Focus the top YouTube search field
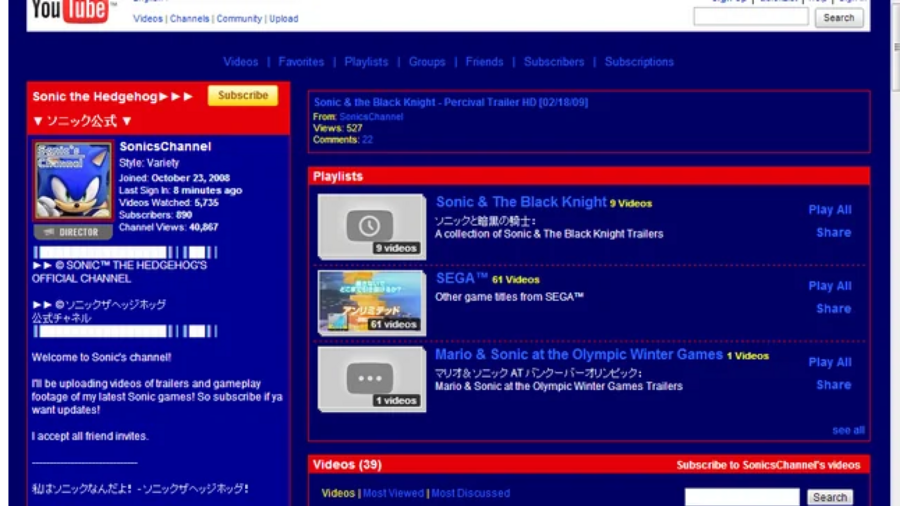This screenshot has width=900, height=506. pos(751,17)
